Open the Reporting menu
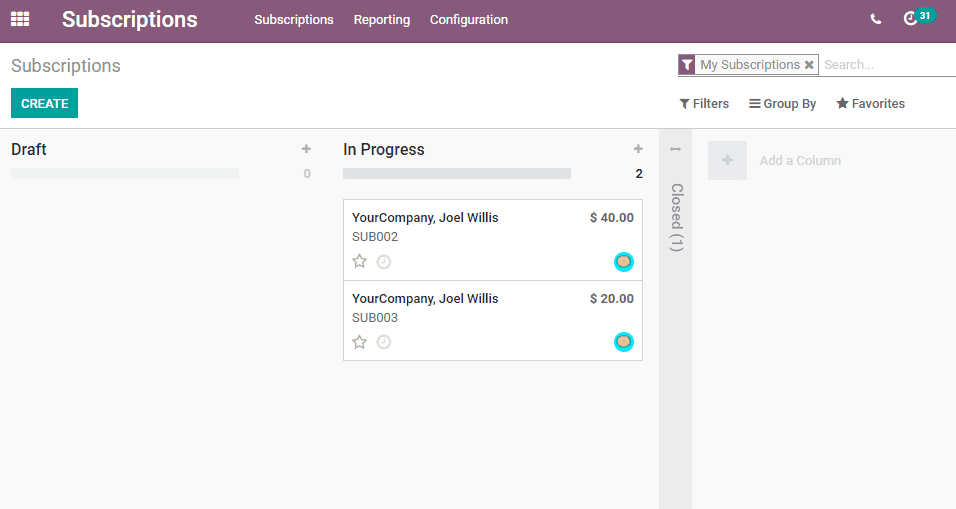956x509 pixels. [382, 20]
